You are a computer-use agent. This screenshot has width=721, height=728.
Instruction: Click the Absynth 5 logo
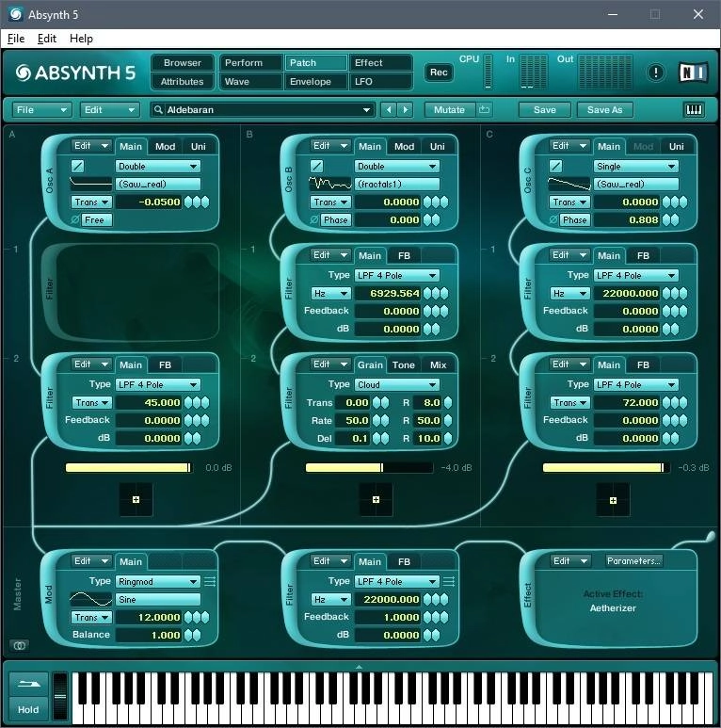(75, 73)
